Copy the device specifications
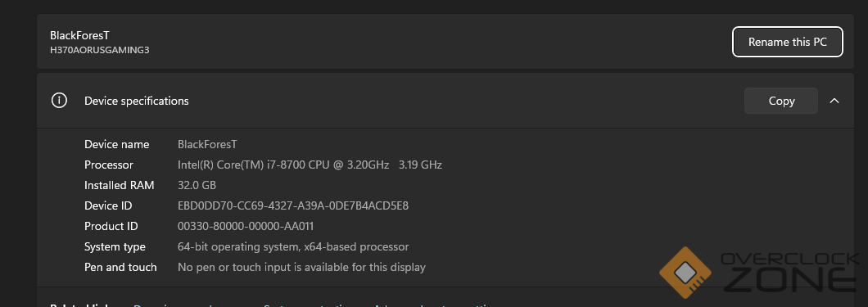Viewport: 868px width, 307px height. (x=781, y=101)
